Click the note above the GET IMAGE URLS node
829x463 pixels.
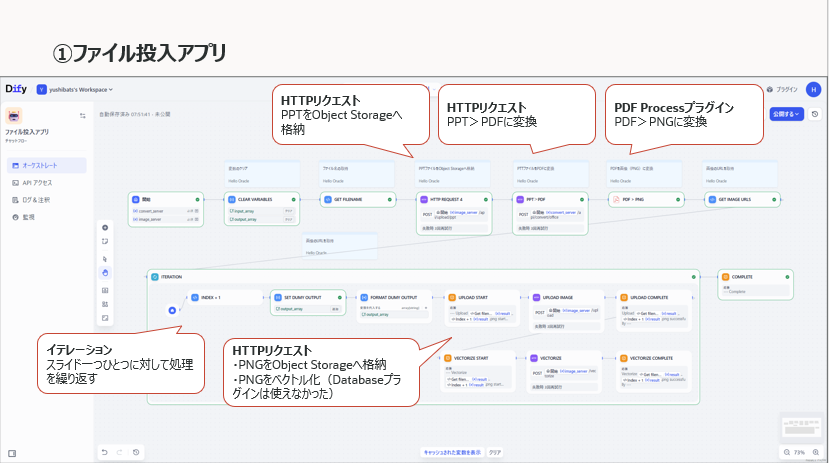(x=740, y=174)
